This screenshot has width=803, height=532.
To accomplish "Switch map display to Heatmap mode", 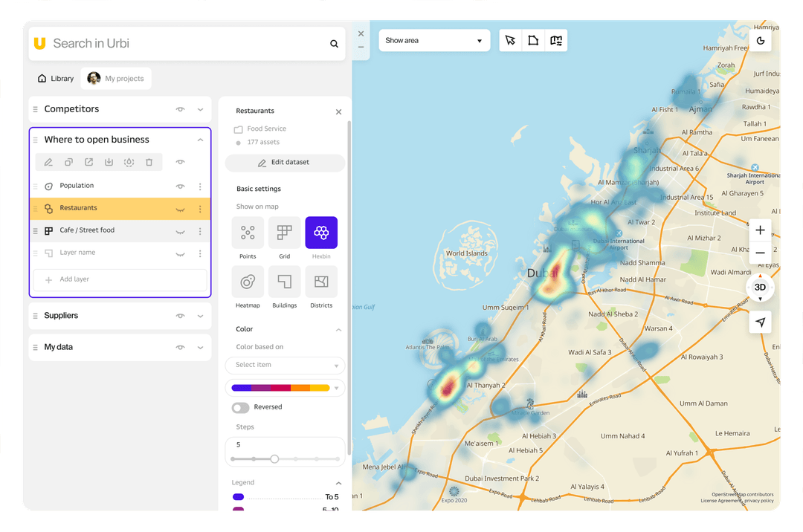I will pos(248,282).
